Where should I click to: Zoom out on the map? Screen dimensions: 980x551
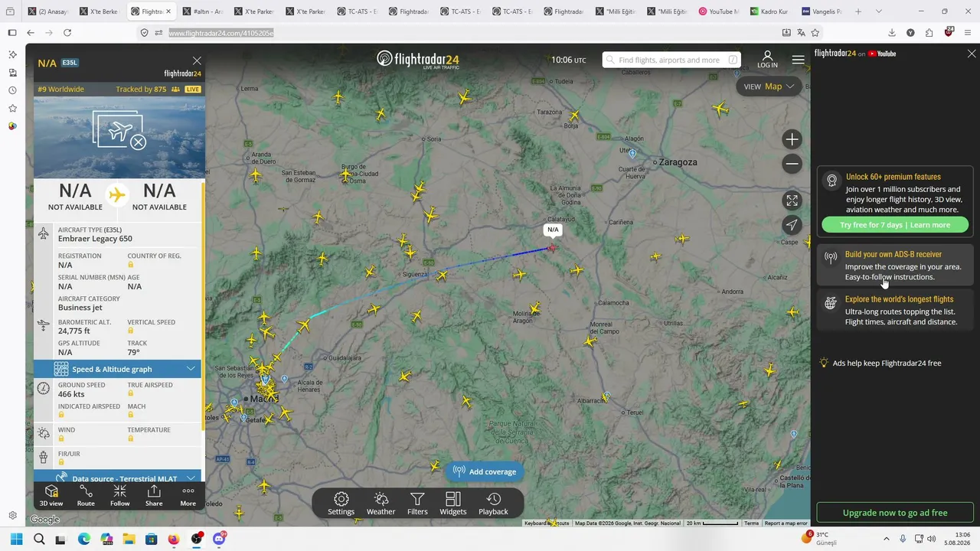point(792,164)
